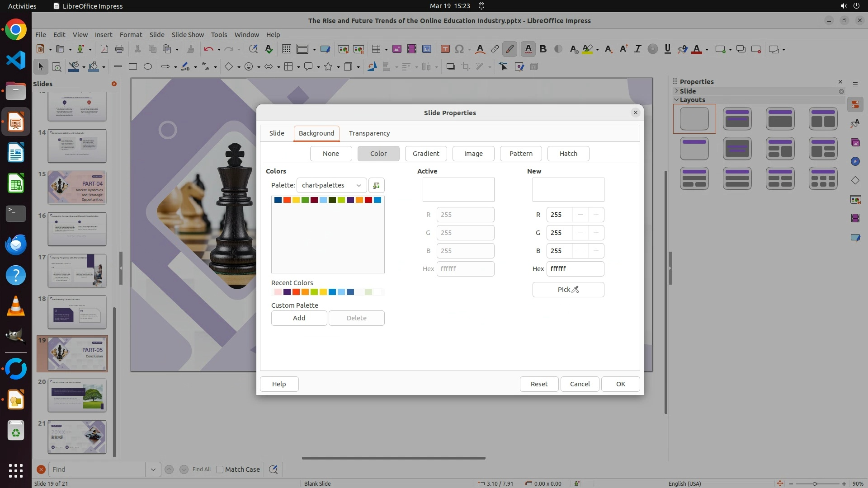Click the Pick eyedropper button
This screenshot has width=868, height=488.
[568, 290]
